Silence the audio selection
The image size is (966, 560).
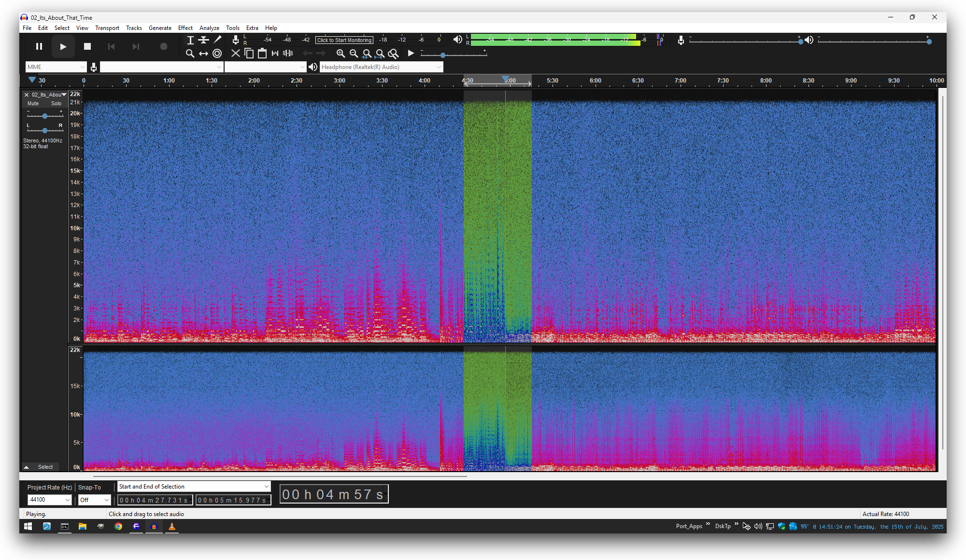point(288,54)
